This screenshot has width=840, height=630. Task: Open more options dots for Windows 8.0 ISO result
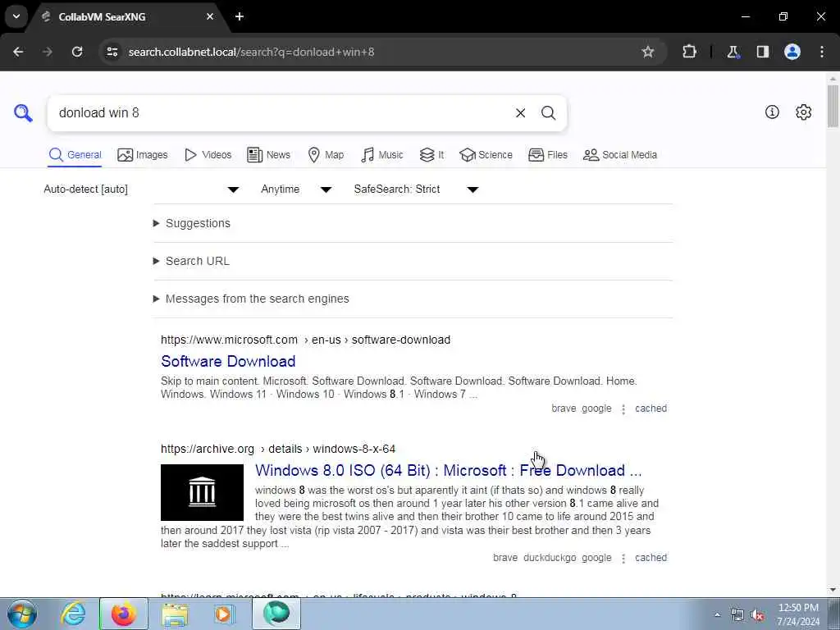pyautogui.click(x=623, y=559)
